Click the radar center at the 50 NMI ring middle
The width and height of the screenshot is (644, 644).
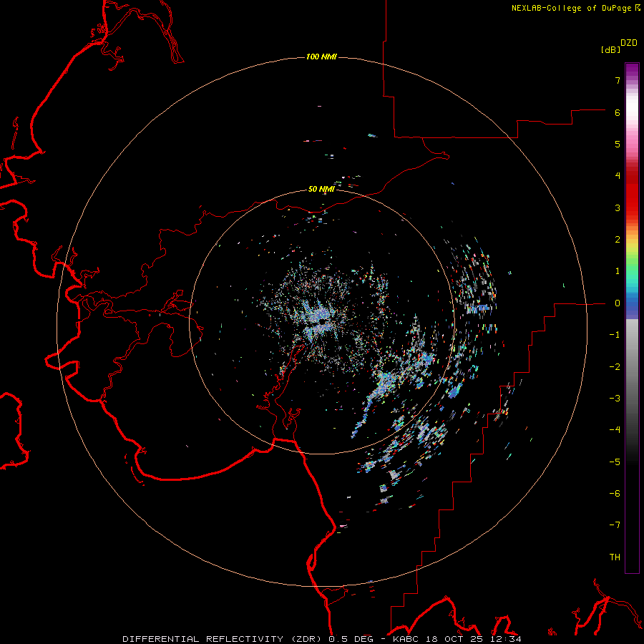[x=322, y=321]
